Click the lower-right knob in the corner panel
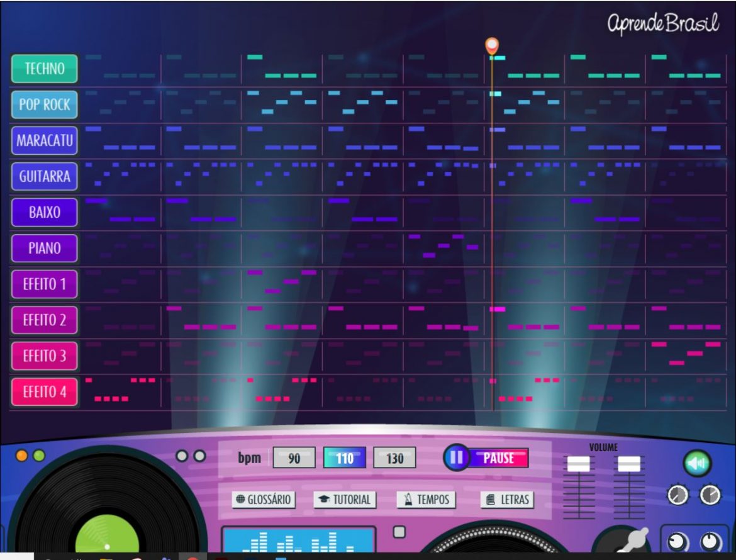The width and height of the screenshot is (736, 560). coord(711,542)
